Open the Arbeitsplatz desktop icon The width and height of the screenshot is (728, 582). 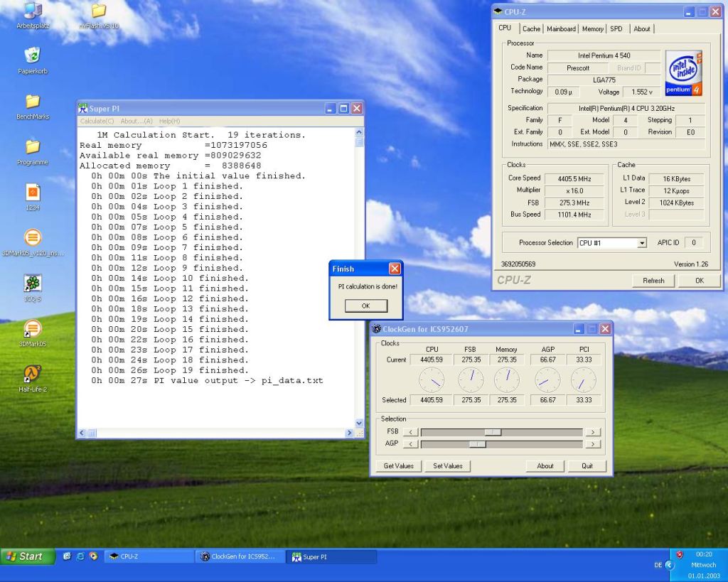(x=33, y=15)
